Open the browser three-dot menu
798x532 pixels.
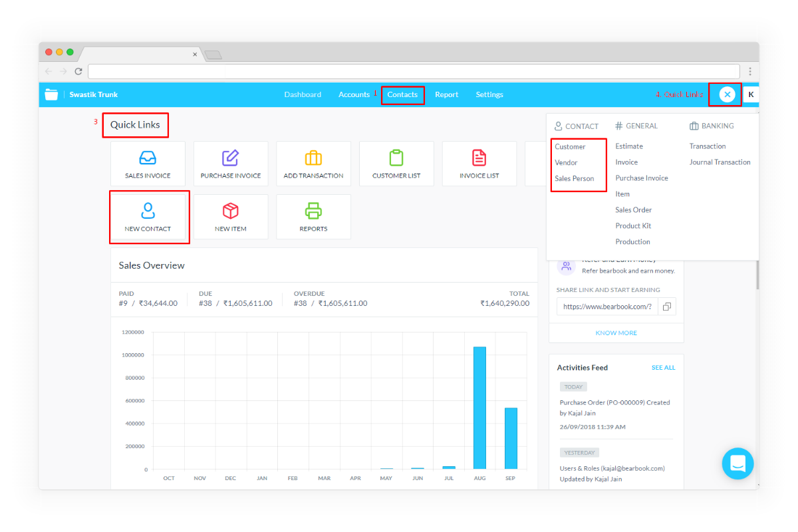(x=750, y=71)
